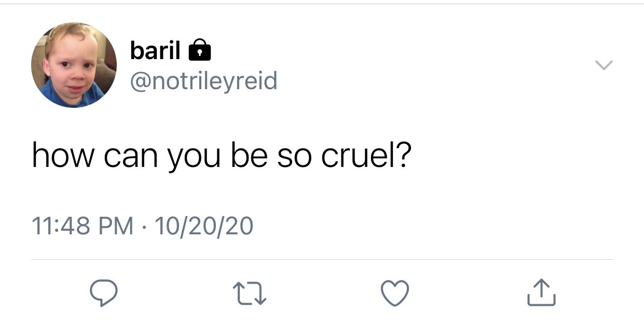
Task: Click the divider line above action icons
Action: [322, 259]
